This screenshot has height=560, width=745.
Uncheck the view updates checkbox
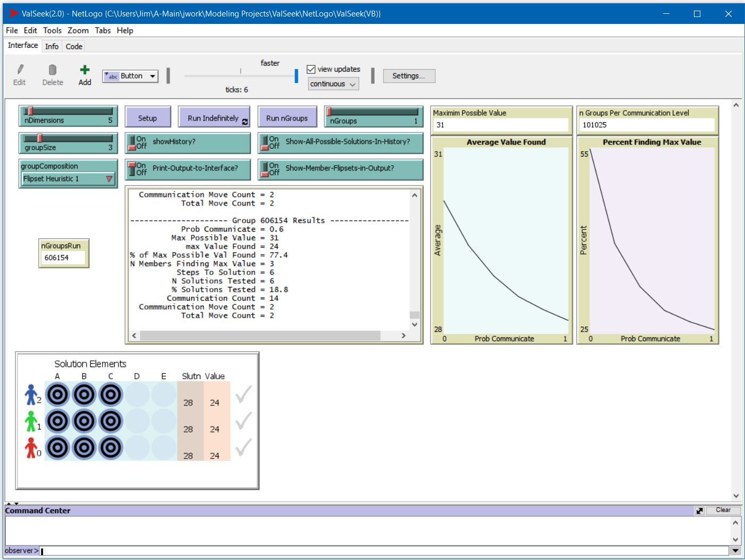pos(311,69)
